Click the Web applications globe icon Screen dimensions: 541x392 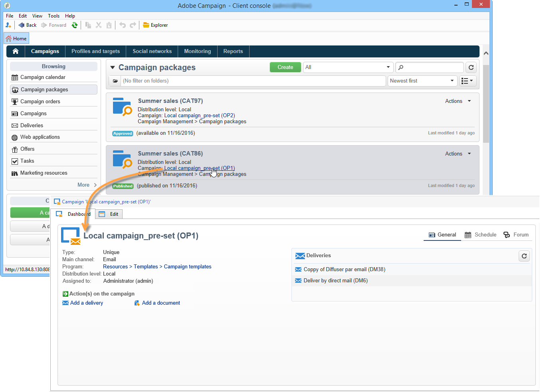(15, 137)
